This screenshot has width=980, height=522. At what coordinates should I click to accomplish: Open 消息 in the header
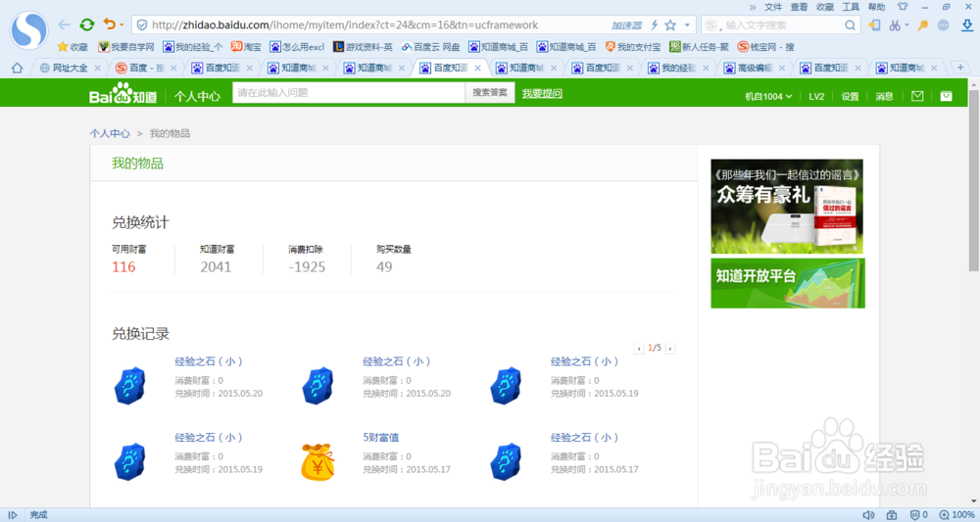(x=884, y=96)
